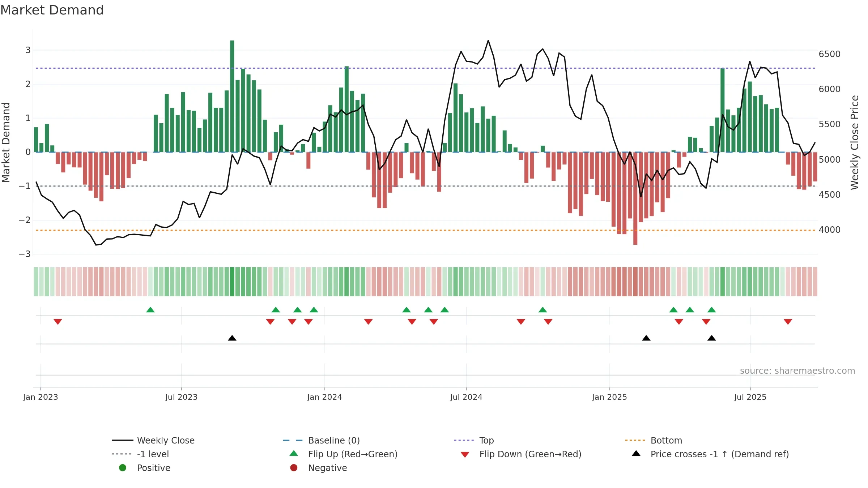Image resolution: width=868 pixels, height=488 pixels.
Task: Click the Jan 2023 x-axis label
Action: [x=41, y=397]
